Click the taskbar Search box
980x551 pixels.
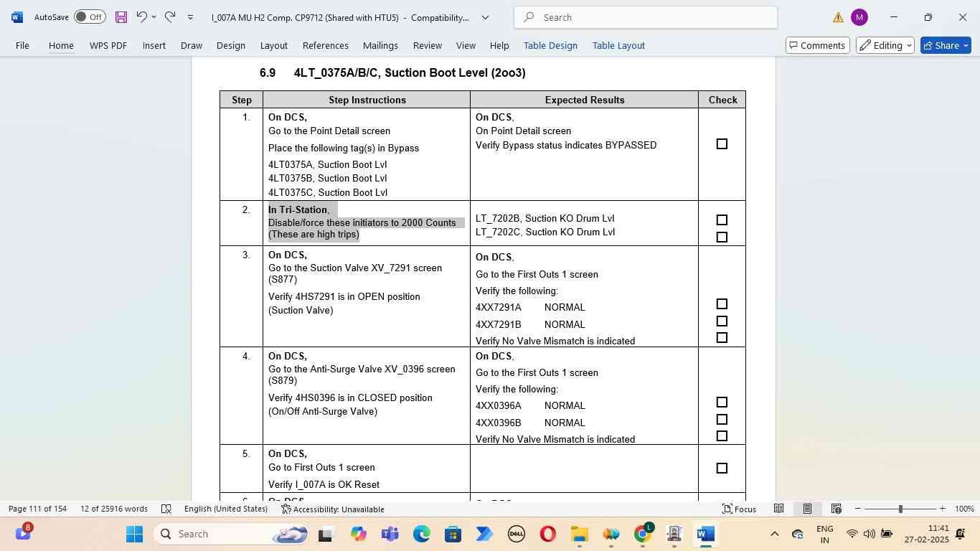click(231, 534)
